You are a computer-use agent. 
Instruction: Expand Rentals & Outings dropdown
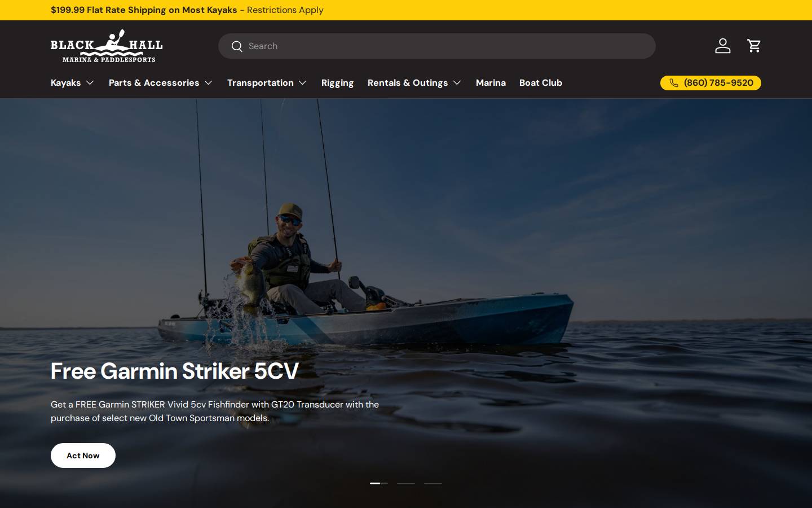pos(414,83)
